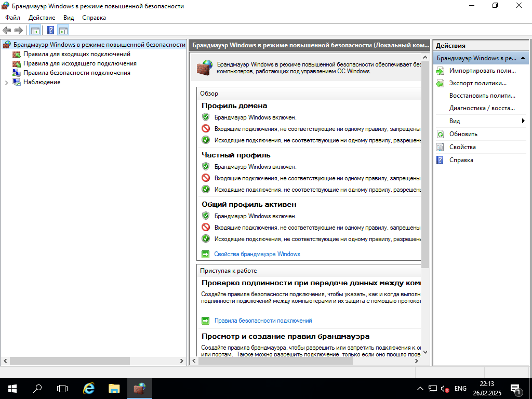Viewport: 532px width, 399px height.
Task: Click the Обновить action label
Action: 463,134
